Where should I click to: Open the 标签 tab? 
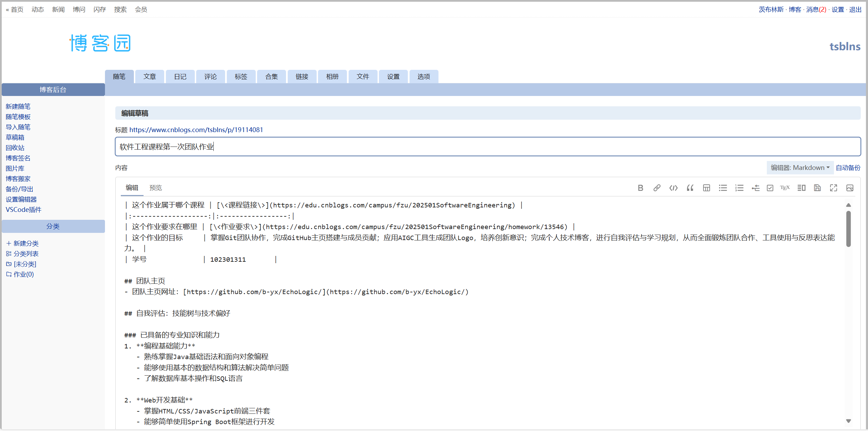(x=241, y=77)
